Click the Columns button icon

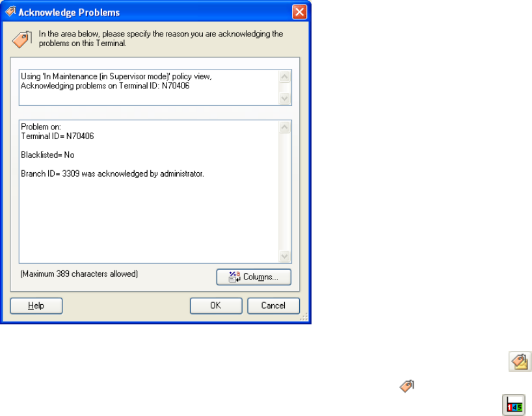click(234, 277)
